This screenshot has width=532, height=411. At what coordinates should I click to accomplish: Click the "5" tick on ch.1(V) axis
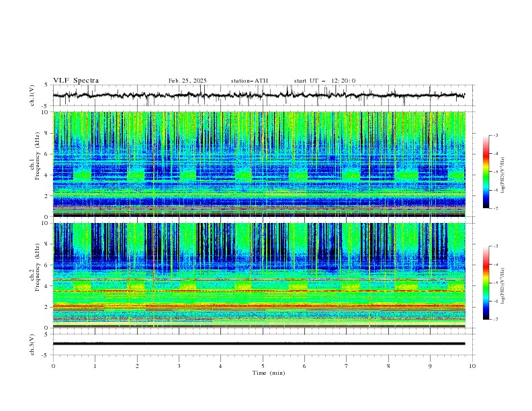pyautogui.click(x=46, y=85)
